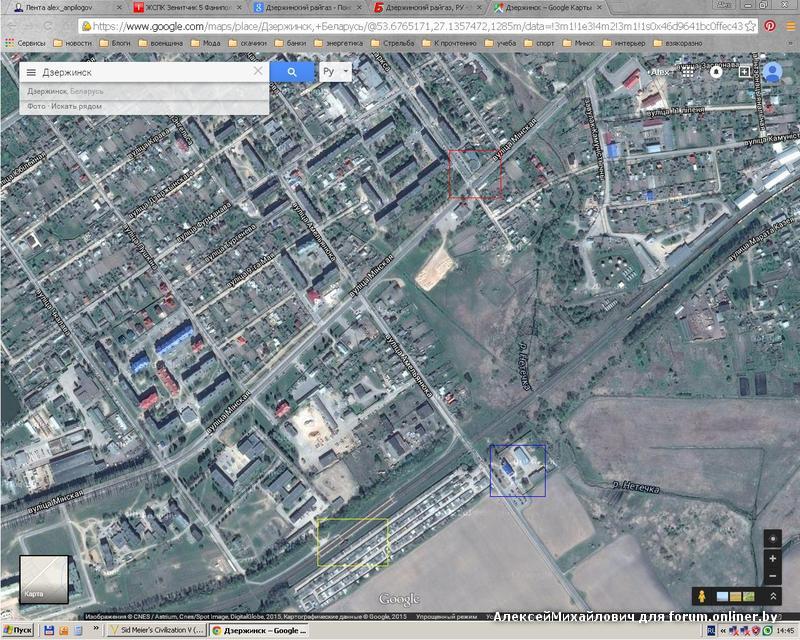Click the Alex profile name
This screenshot has height=640, width=800.
[660, 72]
